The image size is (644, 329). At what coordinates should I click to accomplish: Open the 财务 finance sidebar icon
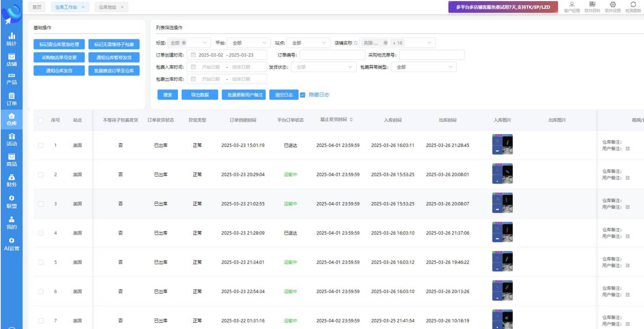point(11,180)
